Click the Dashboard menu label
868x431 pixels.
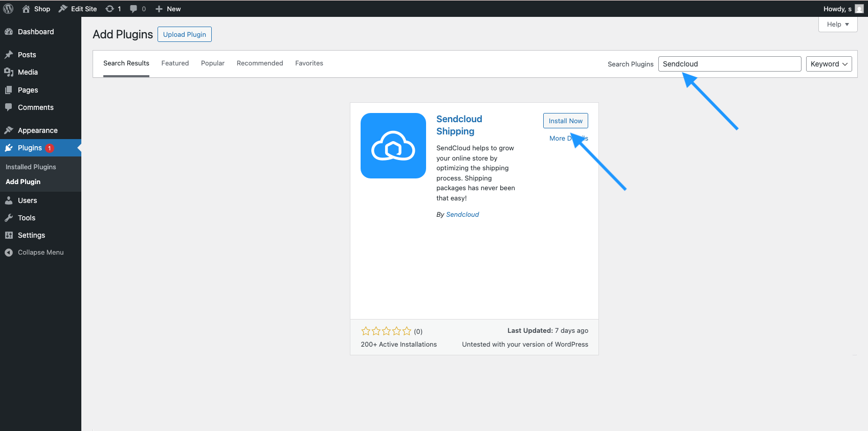(x=36, y=32)
